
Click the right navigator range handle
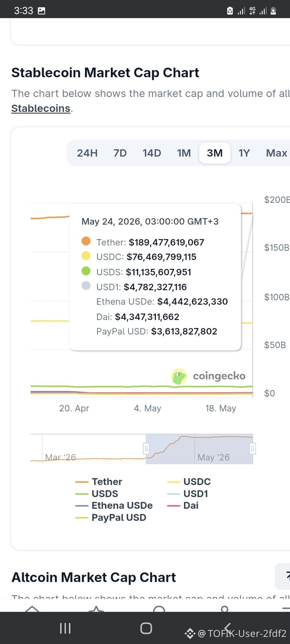pos(253,448)
